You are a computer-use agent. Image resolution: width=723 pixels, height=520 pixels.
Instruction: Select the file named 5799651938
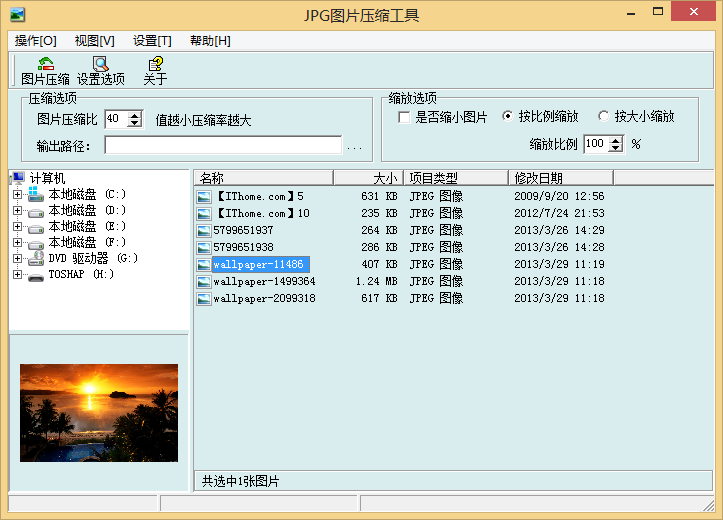(243, 247)
